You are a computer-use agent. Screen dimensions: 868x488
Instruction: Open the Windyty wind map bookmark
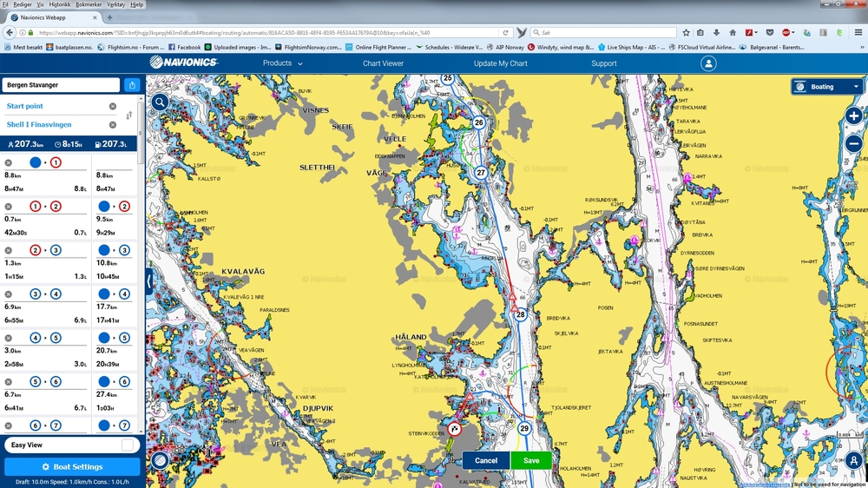coord(561,47)
